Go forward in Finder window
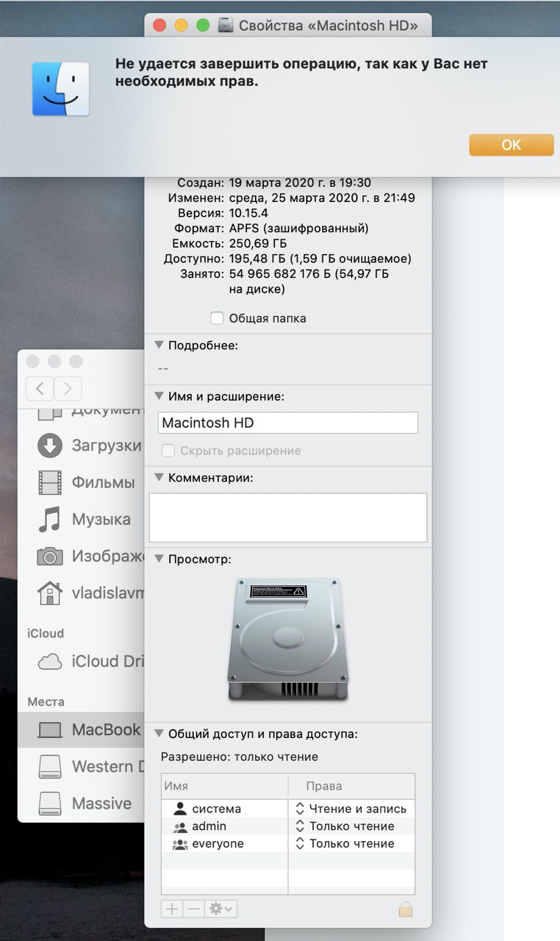The height and width of the screenshot is (941, 560). pyautogui.click(x=68, y=388)
